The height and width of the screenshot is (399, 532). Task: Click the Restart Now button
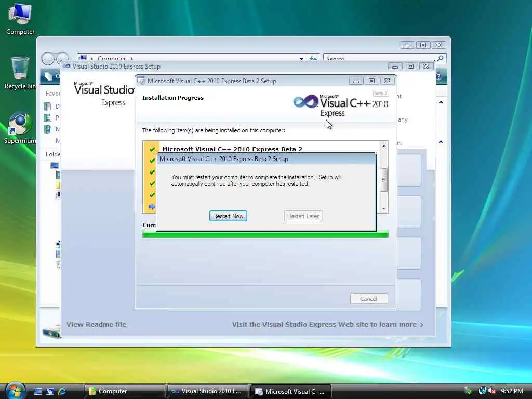[228, 216]
